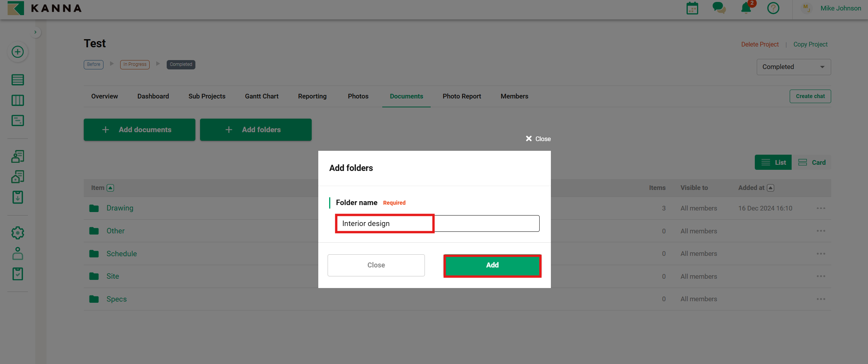Expand the left sidebar chevron
This screenshot has height=364, width=868.
tap(35, 32)
